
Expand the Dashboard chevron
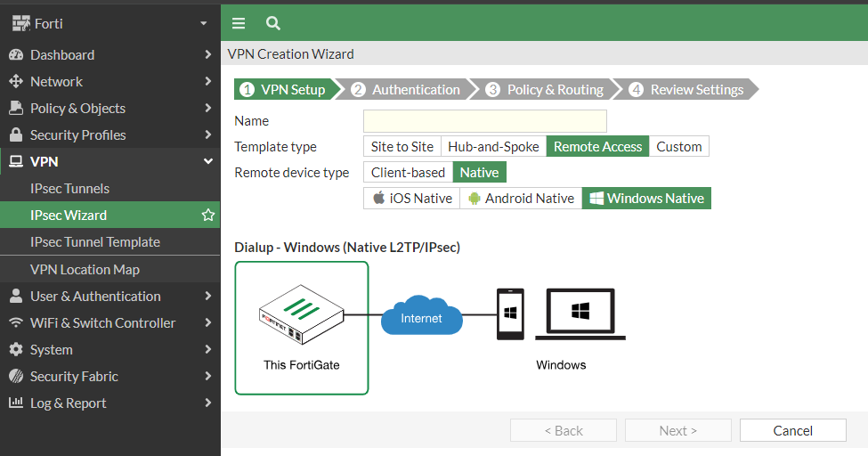[208, 54]
